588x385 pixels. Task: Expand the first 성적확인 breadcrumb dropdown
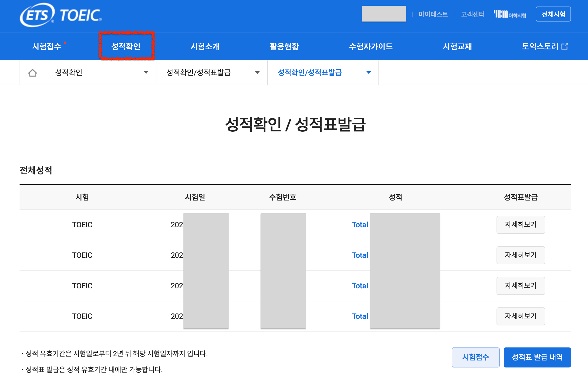coord(100,73)
